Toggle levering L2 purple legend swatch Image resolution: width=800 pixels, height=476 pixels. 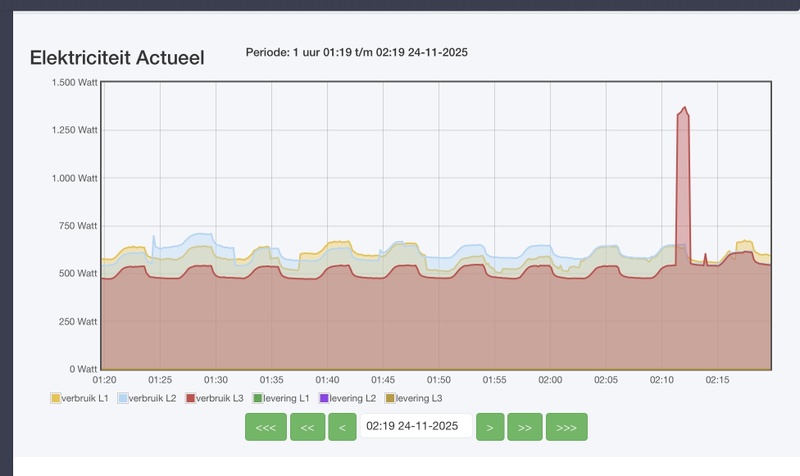(324, 398)
